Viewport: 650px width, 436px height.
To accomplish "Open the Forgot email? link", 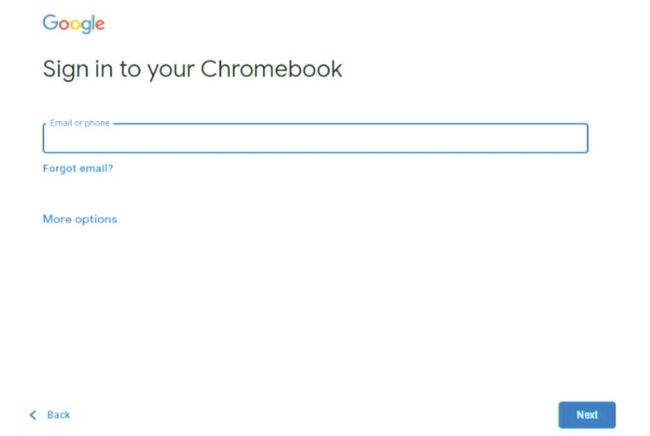I will [x=78, y=169].
